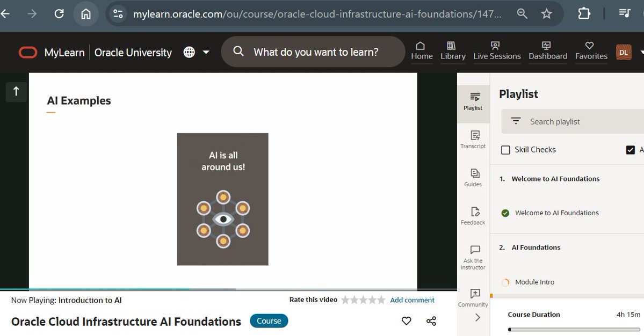The height and width of the screenshot is (336, 644).
Task: Rate this video using the star rating
Action: pyautogui.click(x=364, y=300)
